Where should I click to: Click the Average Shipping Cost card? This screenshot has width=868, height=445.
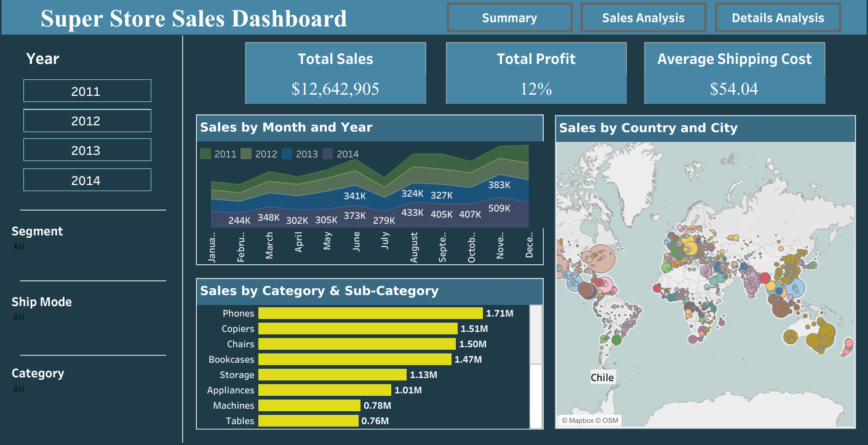point(734,73)
